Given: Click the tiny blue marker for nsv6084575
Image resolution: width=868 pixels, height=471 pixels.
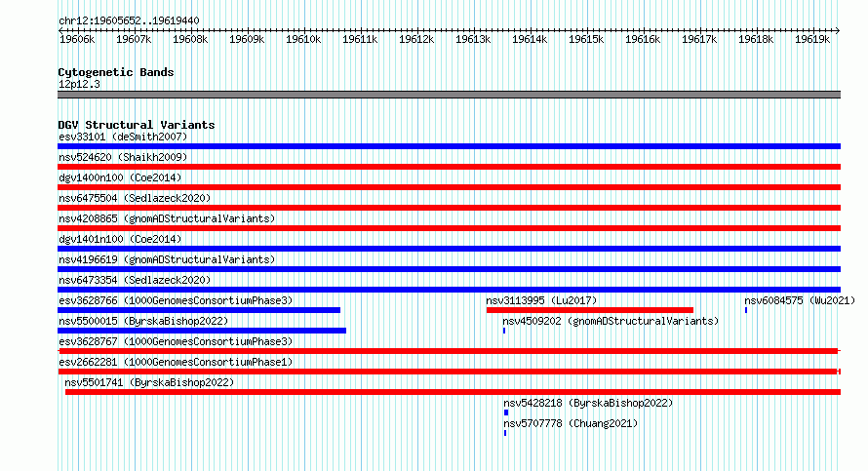Looking at the screenshot, I should (746, 310).
